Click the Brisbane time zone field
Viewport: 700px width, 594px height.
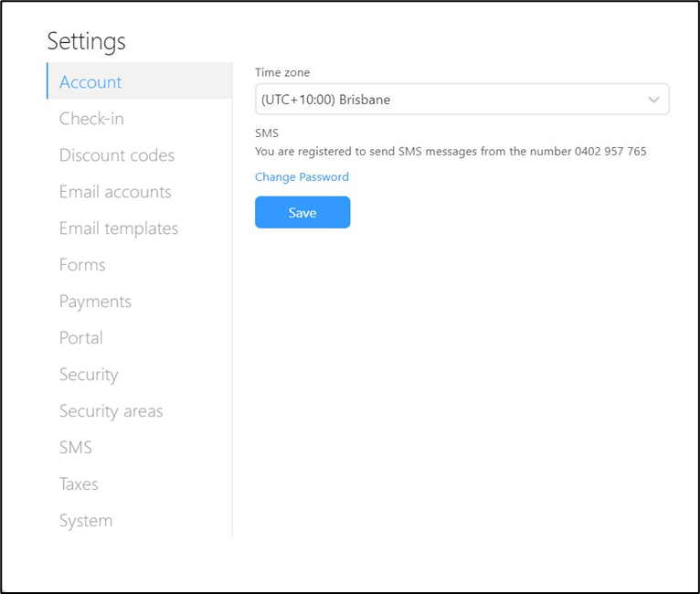[x=462, y=99]
